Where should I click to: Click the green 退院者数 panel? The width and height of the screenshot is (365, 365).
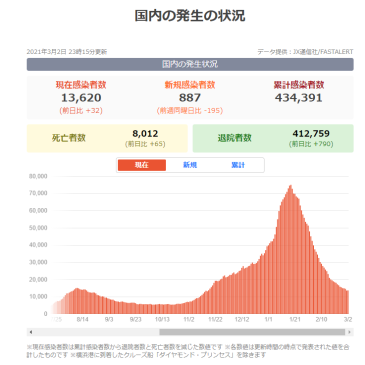273,138
